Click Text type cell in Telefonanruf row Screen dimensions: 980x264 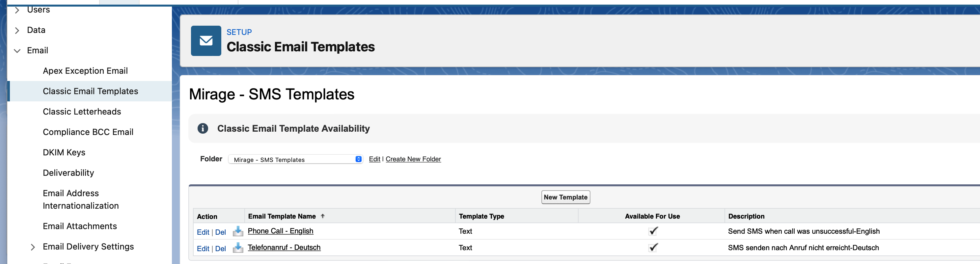click(x=465, y=248)
